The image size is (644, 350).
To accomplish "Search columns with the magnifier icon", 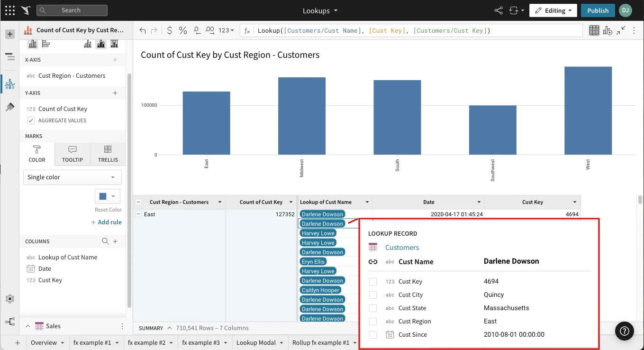I will 106,241.
